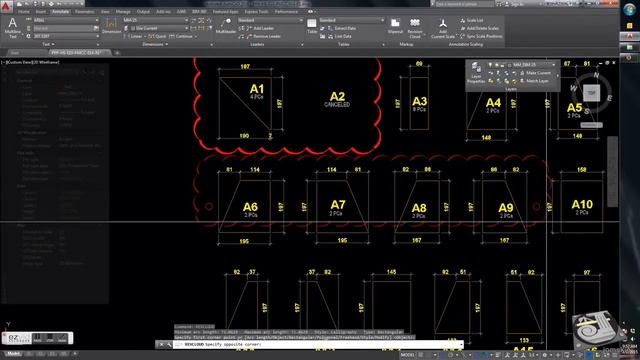Click the A10 part label text
Image resolution: width=640 pixels, height=360 pixels.
pyautogui.click(x=582, y=204)
